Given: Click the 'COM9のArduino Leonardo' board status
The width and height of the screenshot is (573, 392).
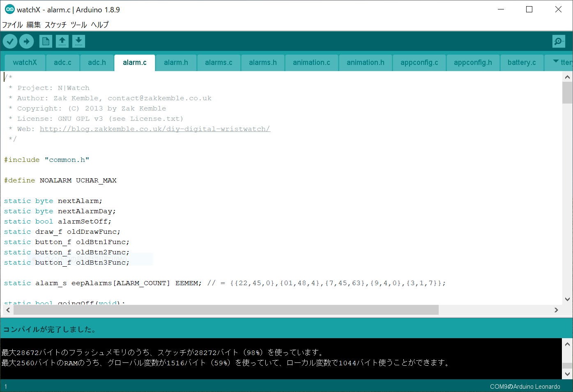Looking at the screenshot, I should 525,386.
